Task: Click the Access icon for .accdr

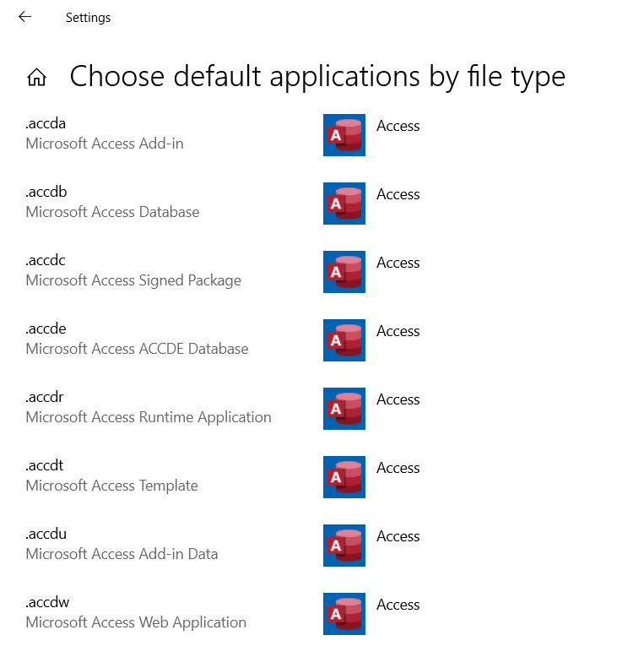Action: coord(344,409)
